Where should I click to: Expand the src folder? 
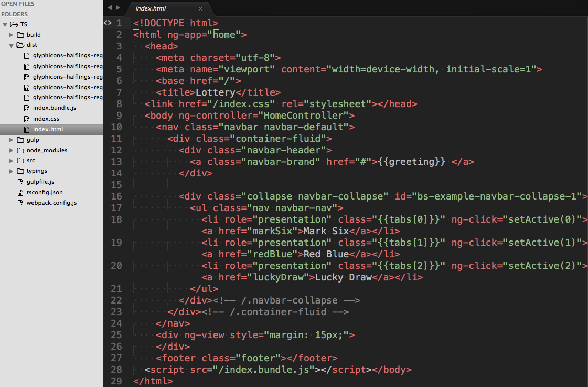pos(11,160)
